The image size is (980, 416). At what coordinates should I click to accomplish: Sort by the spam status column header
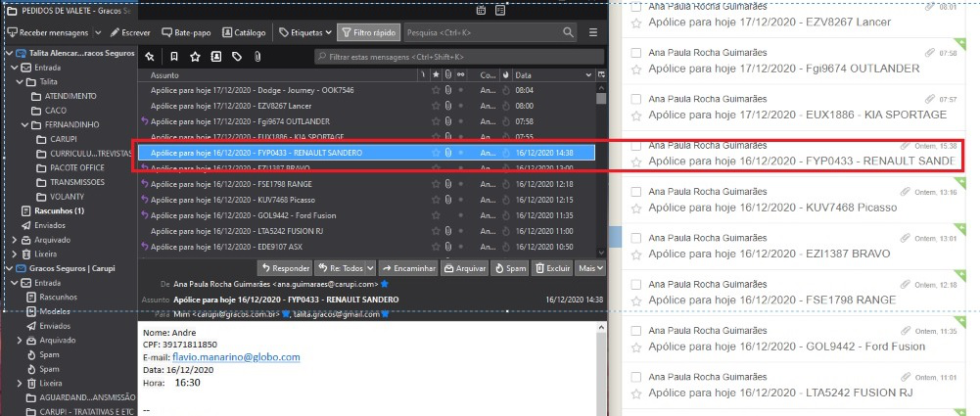click(505, 75)
